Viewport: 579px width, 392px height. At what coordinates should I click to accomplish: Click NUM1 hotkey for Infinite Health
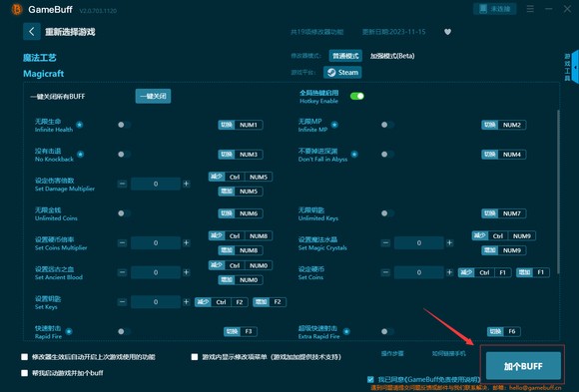point(241,125)
